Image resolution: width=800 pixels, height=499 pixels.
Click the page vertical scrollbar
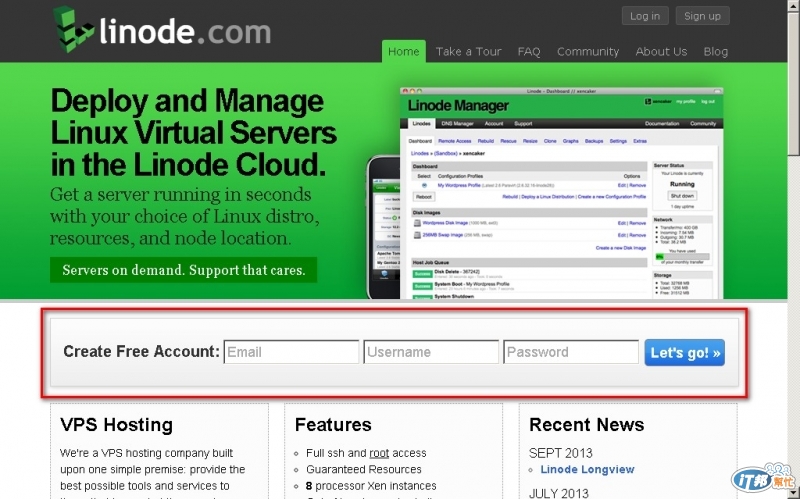793,250
